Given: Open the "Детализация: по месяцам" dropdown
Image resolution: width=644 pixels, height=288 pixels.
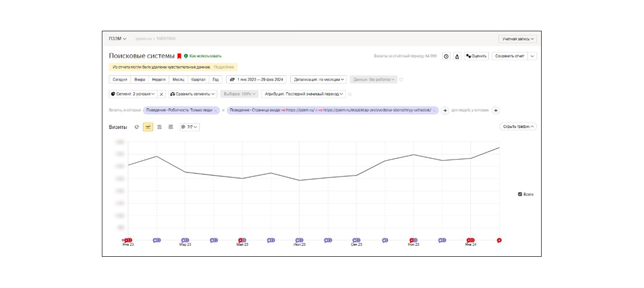Looking at the screenshot, I should [x=319, y=79].
